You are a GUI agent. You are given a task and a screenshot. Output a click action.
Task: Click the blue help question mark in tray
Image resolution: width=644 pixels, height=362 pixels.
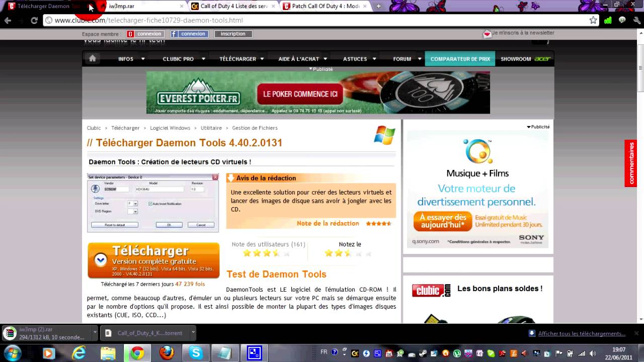[x=334, y=352]
